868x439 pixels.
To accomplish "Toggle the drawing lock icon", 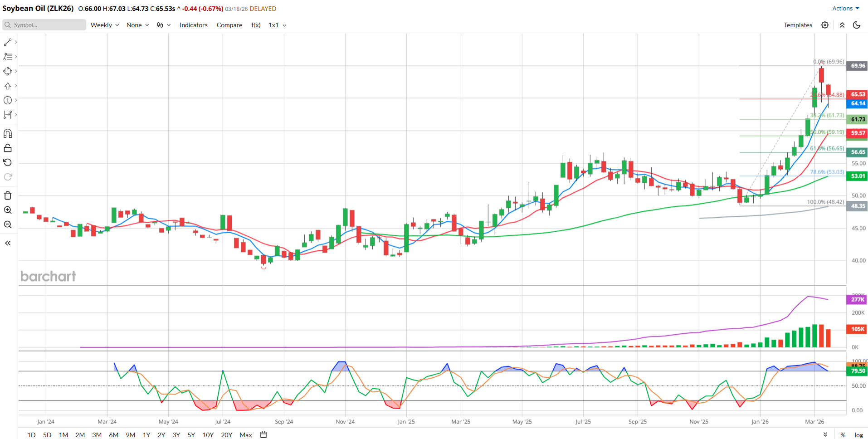I will point(8,148).
